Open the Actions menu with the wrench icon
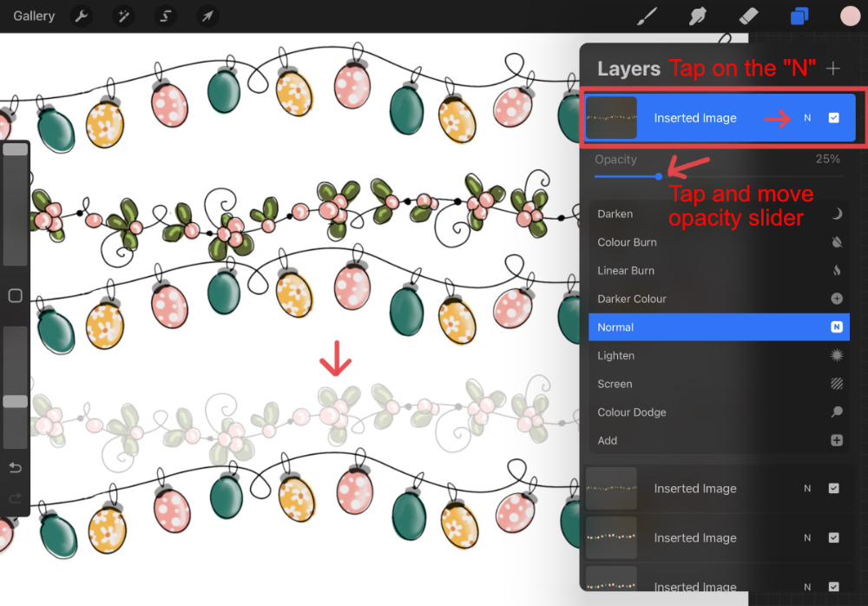868x606 pixels. point(81,16)
